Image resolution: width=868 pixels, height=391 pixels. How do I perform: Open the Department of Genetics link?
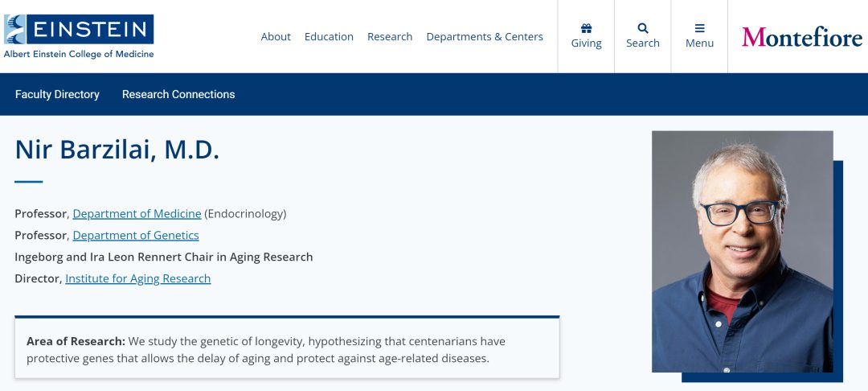(136, 236)
